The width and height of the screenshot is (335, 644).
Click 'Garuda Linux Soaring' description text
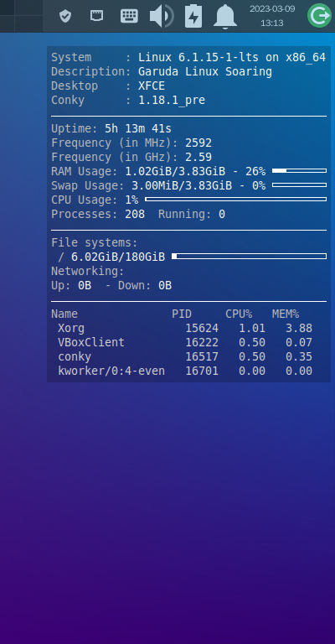205,72
